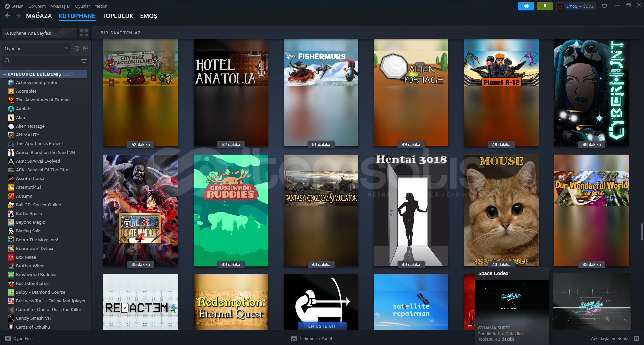Screen dimensions: 644x345
Task: Open the downloads icon next to İndirmeleri Yönet
Action: click(294, 338)
